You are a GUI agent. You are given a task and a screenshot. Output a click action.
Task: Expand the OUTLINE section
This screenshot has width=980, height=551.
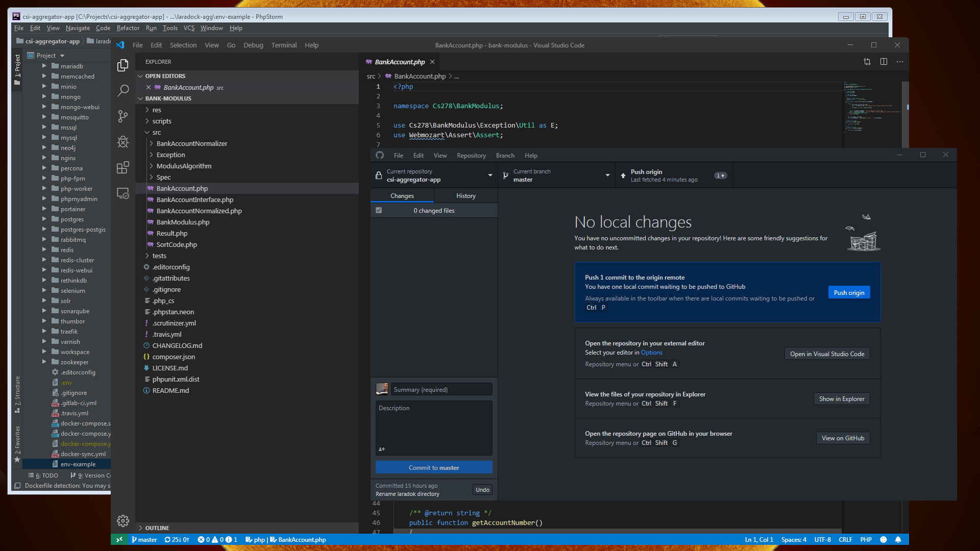pos(157,528)
